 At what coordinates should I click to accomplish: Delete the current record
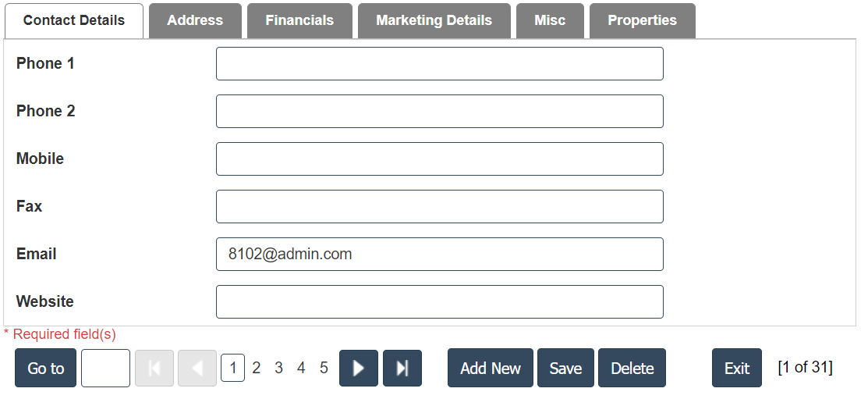click(x=632, y=369)
